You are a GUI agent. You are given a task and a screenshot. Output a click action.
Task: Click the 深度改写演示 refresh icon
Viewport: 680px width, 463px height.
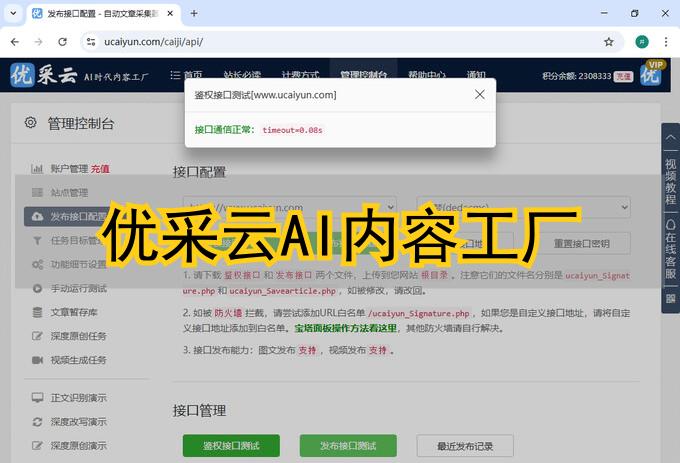(37, 421)
